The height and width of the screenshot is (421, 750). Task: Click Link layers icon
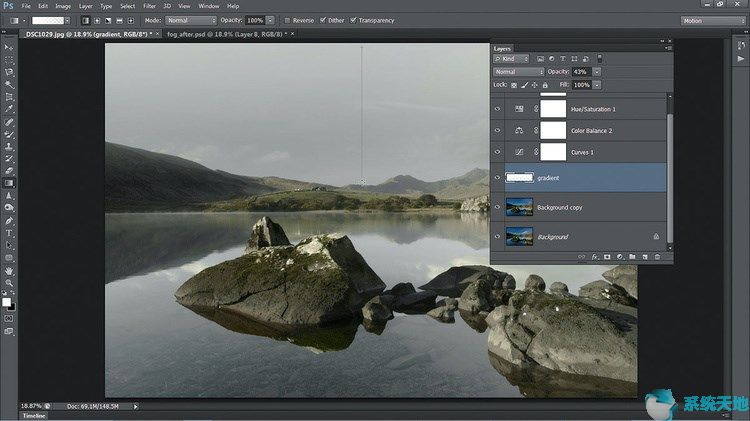click(x=582, y=257)
